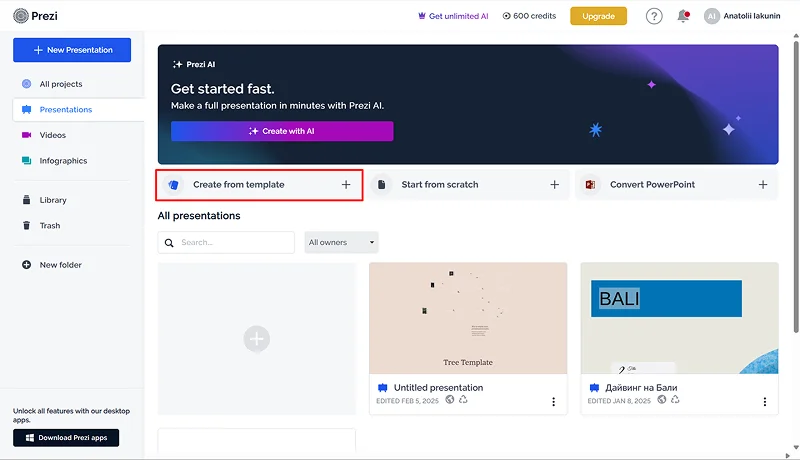
Task: Click the Upgrade button
Action: click(x=598, y=16)
